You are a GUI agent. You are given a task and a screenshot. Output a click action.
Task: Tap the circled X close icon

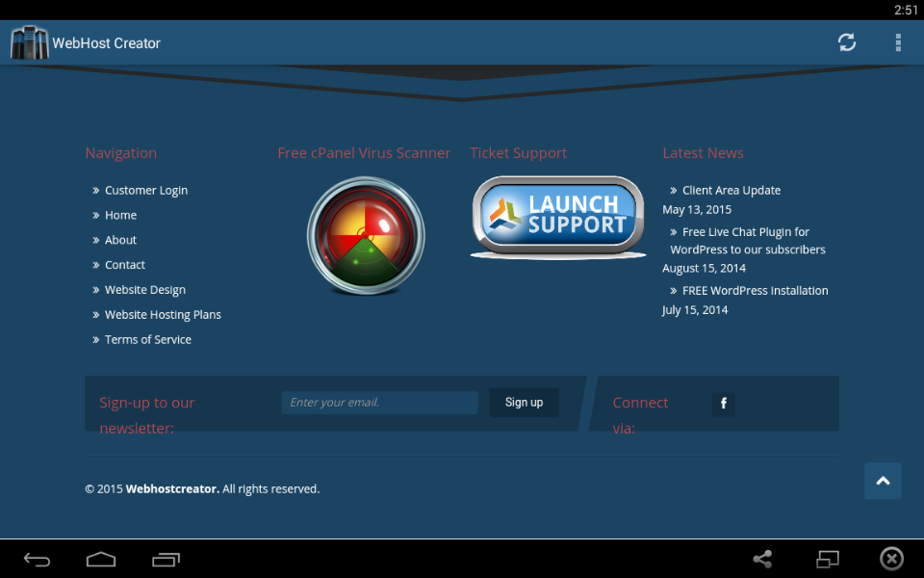pos(891,559)
